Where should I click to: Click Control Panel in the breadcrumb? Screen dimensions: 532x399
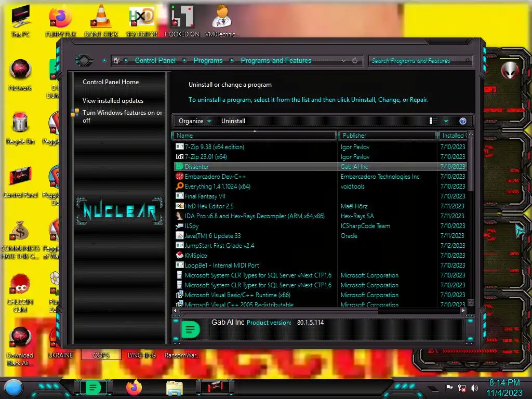(x=155, y=60)
